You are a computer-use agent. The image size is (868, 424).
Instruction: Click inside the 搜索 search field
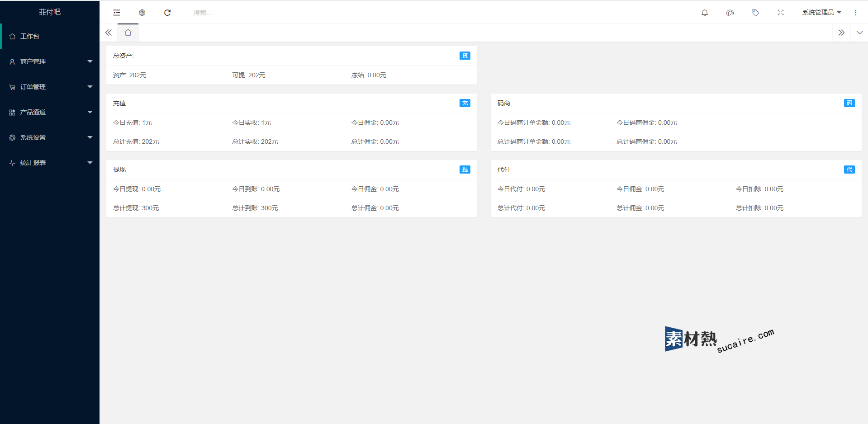(x=226, y=13)
